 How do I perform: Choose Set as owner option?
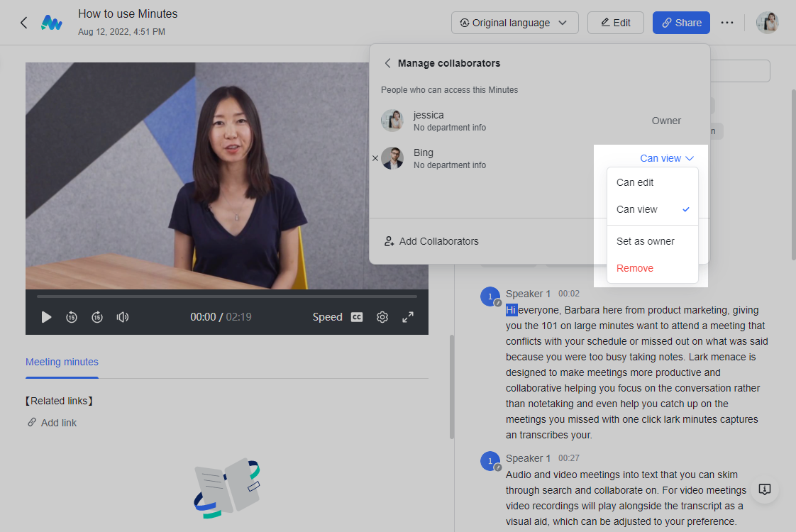click(x=645, y=241)
